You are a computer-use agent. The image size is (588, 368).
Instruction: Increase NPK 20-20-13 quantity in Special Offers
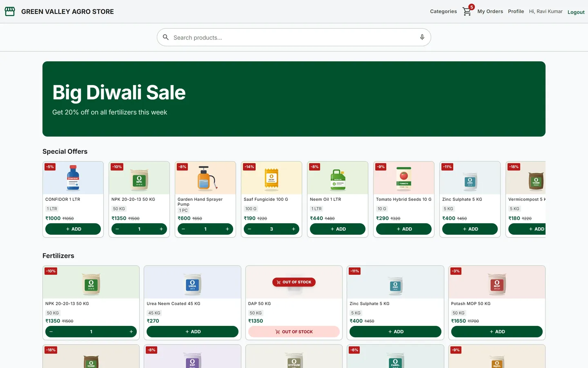tap(161, 229)
